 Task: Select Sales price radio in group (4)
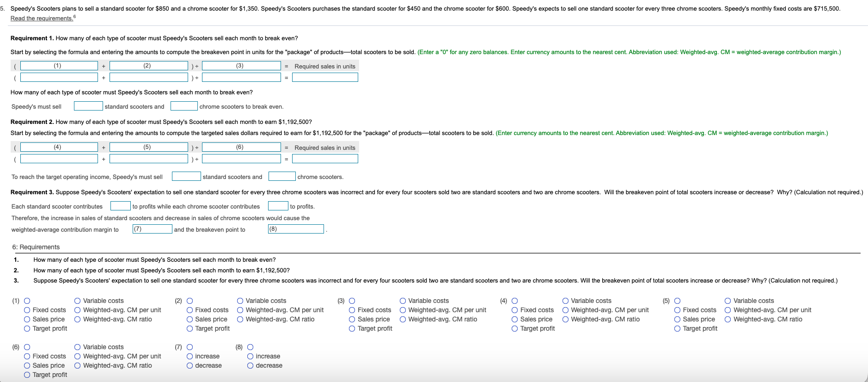(x=515, y=320)
